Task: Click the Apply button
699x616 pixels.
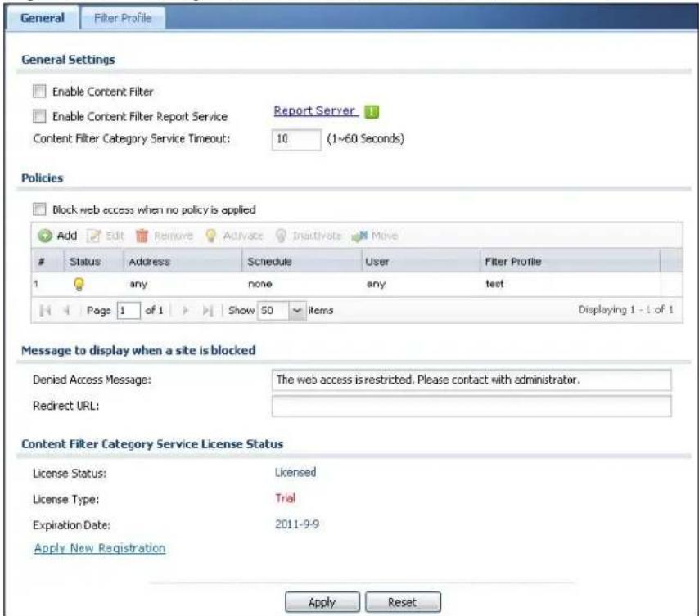Action: click(x=322, y=602)
